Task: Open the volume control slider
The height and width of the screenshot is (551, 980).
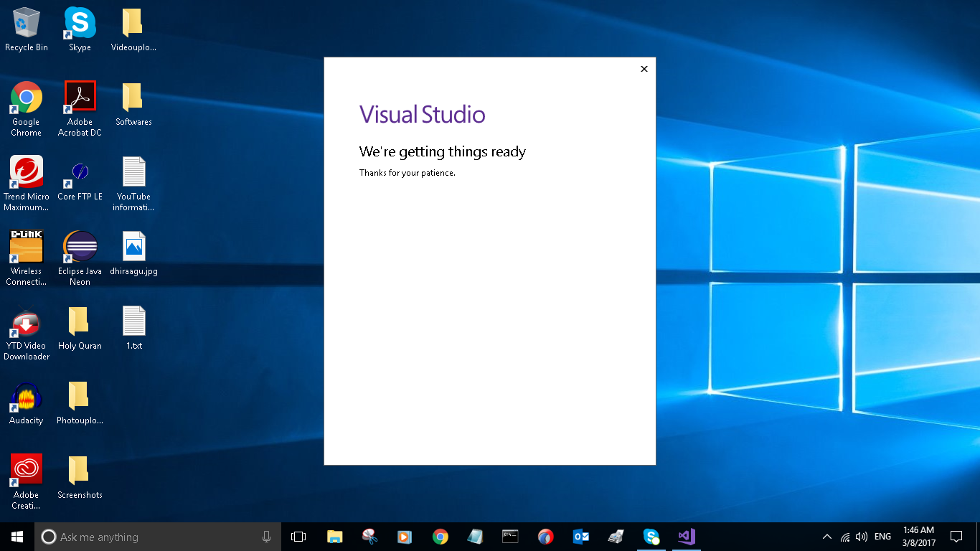Action: click(x=861, y=536)
